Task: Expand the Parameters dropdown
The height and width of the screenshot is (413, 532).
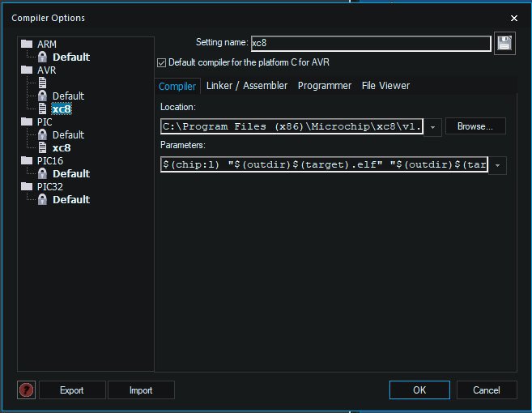Action: (497, 165)
